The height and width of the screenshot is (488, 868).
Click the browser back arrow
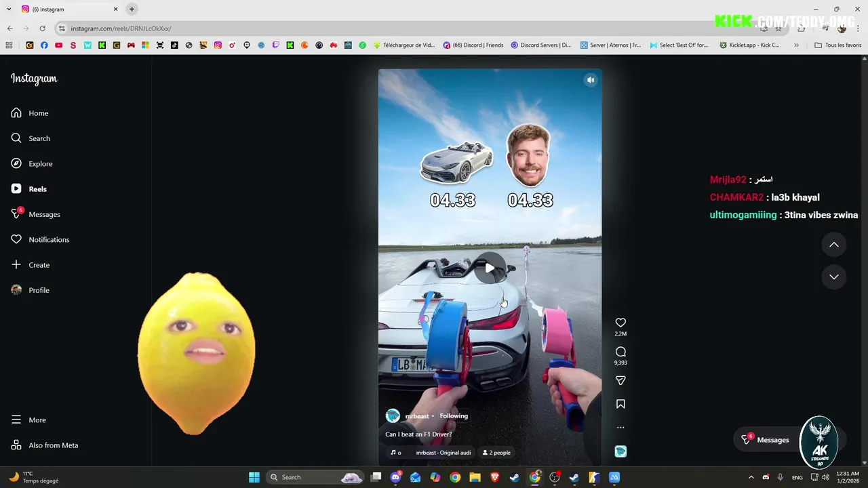(10, 28)
